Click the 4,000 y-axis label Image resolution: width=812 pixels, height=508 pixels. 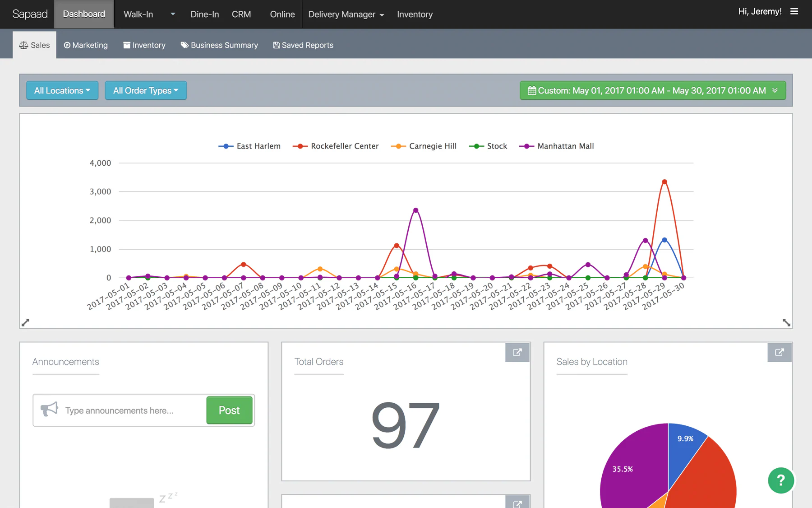tap(100, 163)
